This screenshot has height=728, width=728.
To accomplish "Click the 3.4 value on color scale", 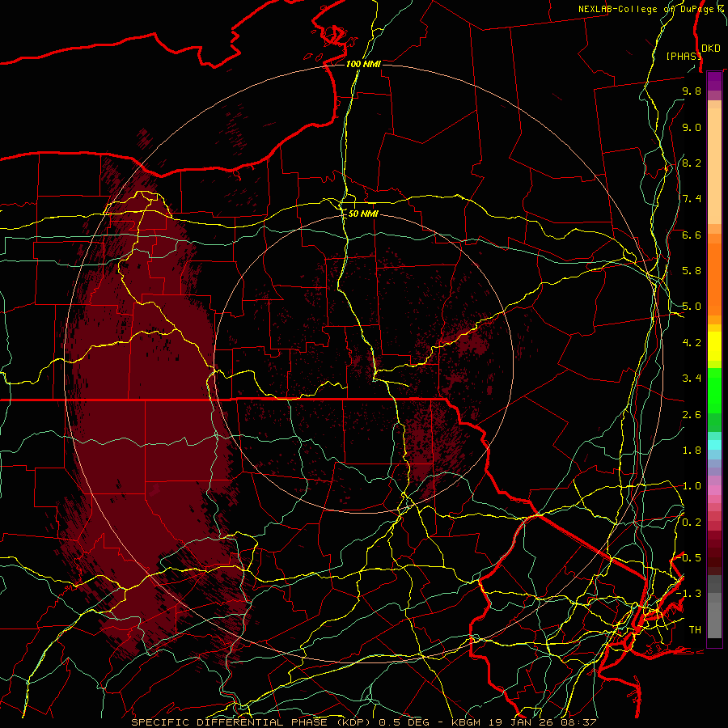I will click(x=692, y=379).
